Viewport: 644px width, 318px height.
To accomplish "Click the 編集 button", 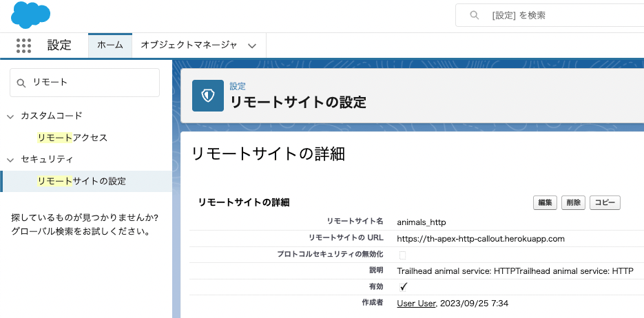I will coord(545,202).
